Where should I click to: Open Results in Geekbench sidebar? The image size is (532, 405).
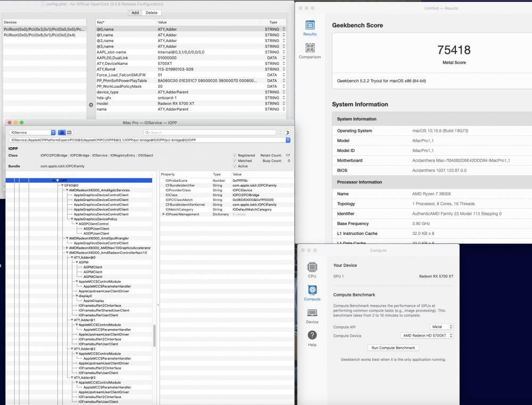[310, 28]
